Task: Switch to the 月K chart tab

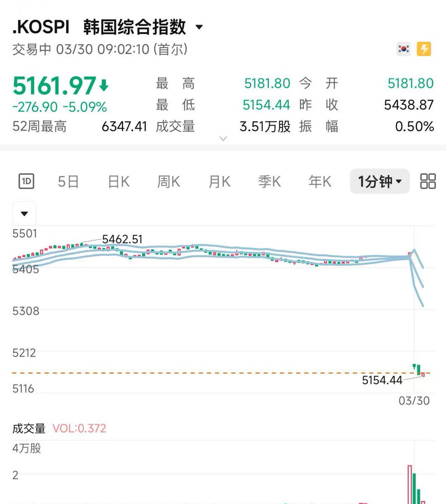Action: tap(219, 181)
